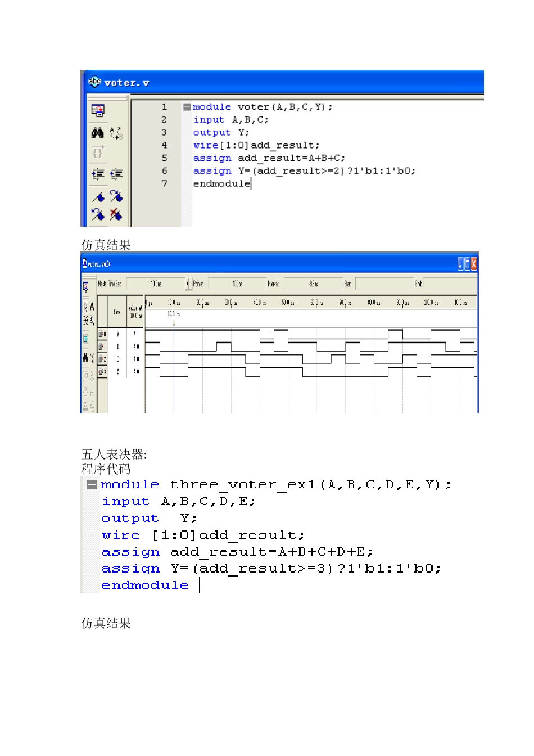Click the Interval value field
534x756 pixels.
pyautogui.click(x=314, y=283)
